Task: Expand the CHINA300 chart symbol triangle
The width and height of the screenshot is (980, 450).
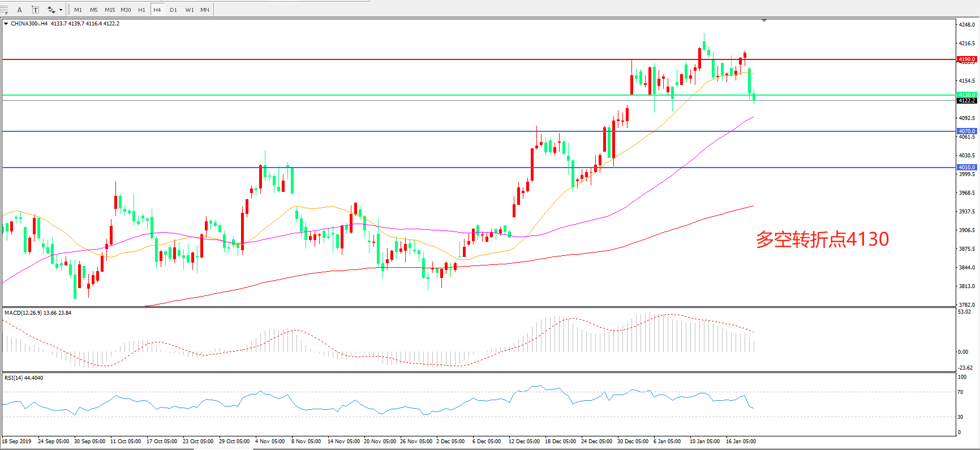Action: (6, 24)
